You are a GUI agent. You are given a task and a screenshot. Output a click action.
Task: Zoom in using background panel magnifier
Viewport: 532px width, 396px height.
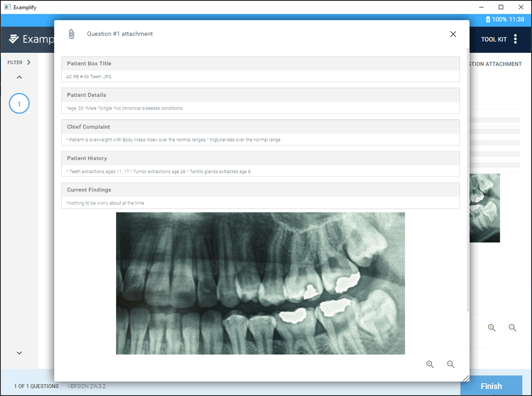[x=492, y=327]
